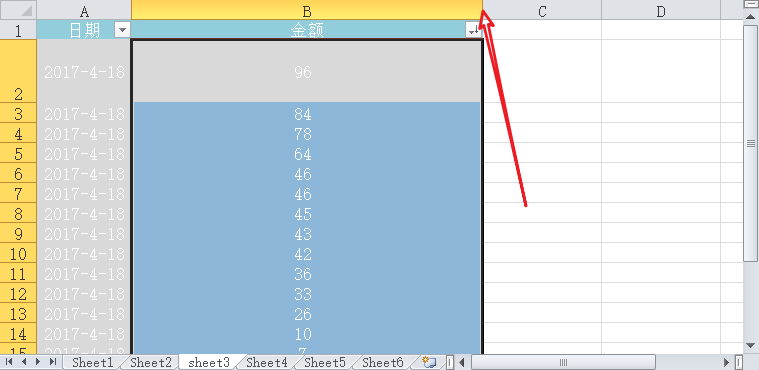Select cell with value 64
Screen dimensions: 759x370
(306, 153)
